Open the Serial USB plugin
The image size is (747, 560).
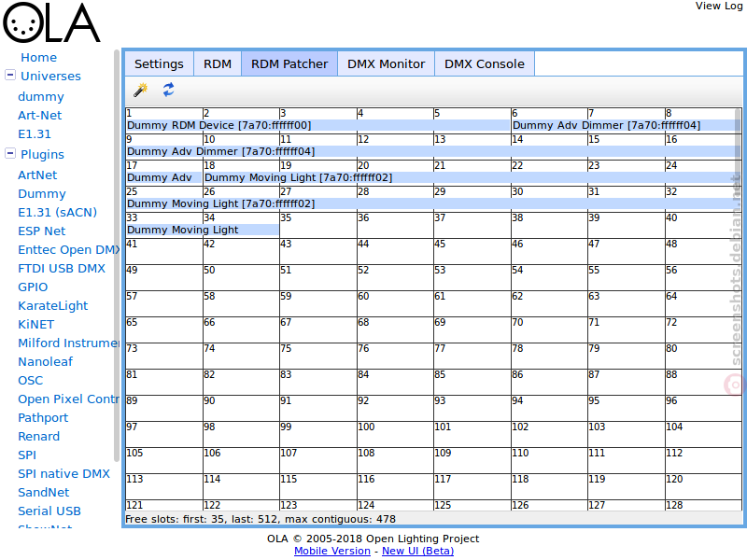[x=49, y=511]
